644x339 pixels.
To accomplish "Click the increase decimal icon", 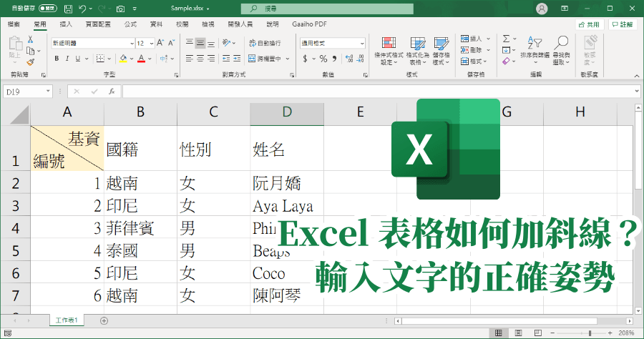I will pos(349,59).
